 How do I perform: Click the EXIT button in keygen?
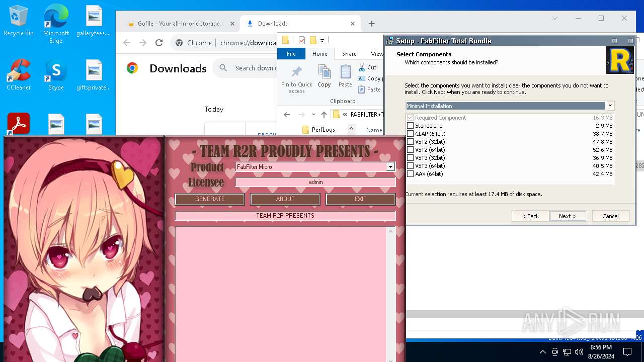tap(361, 199)
